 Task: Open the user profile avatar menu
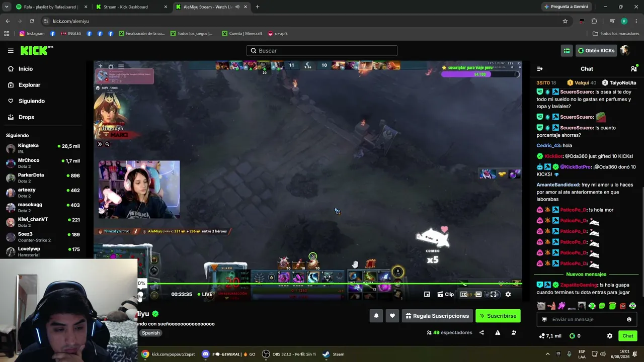[625, 51]
